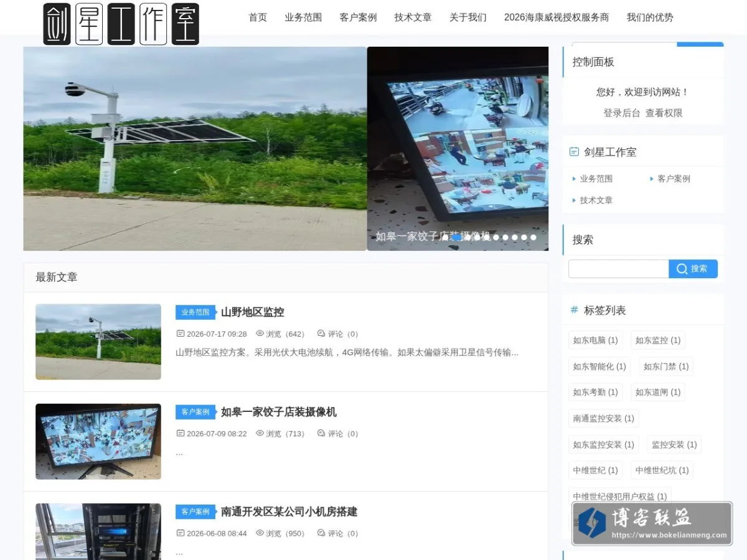747x560 pixels.
Task: Click sidebar 业务范围 category link
Action: pos(596,179)
